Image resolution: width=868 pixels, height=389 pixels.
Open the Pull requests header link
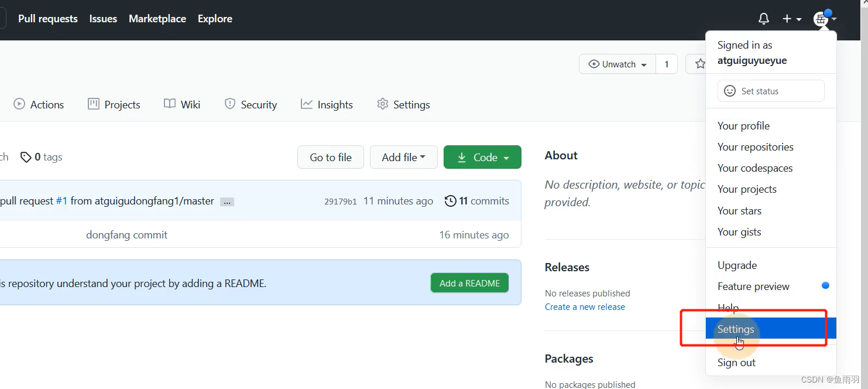click(x=48, y=19)
